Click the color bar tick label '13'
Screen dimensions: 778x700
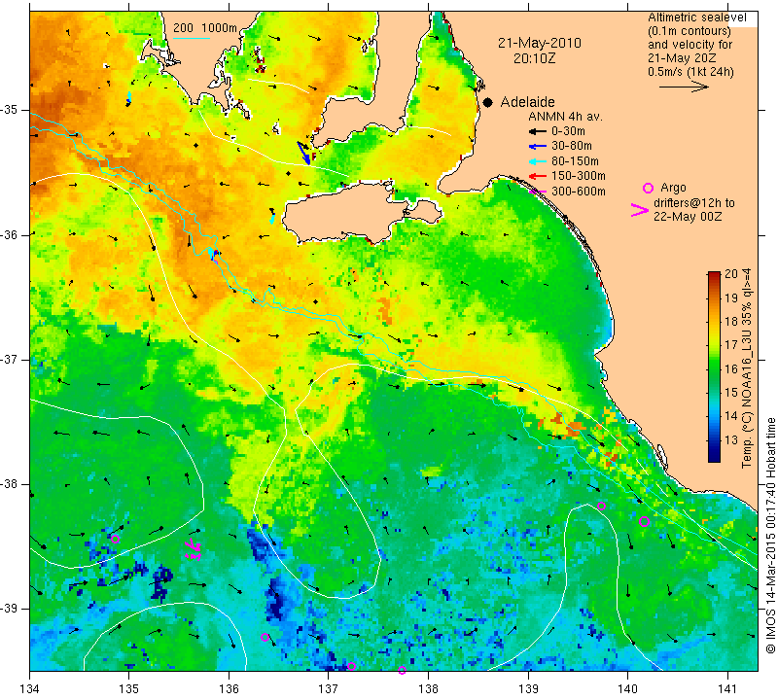point(731,439)
